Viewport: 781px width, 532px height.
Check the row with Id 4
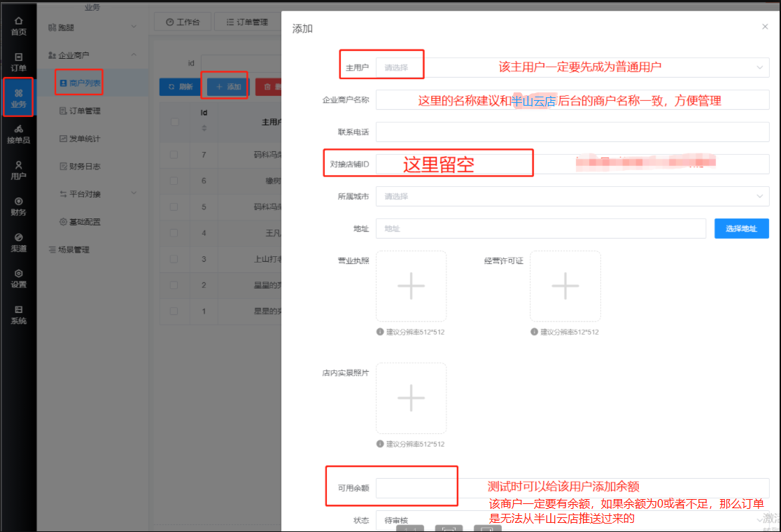click(174, 233)
